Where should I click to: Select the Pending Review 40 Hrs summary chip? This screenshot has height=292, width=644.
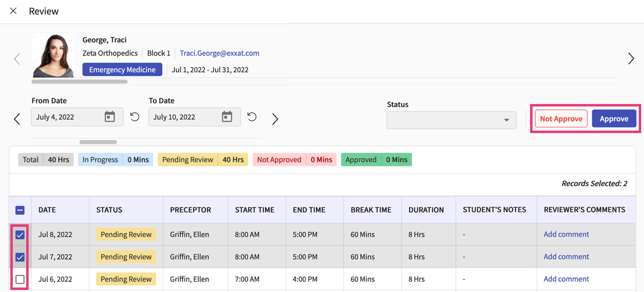(203, 159)
